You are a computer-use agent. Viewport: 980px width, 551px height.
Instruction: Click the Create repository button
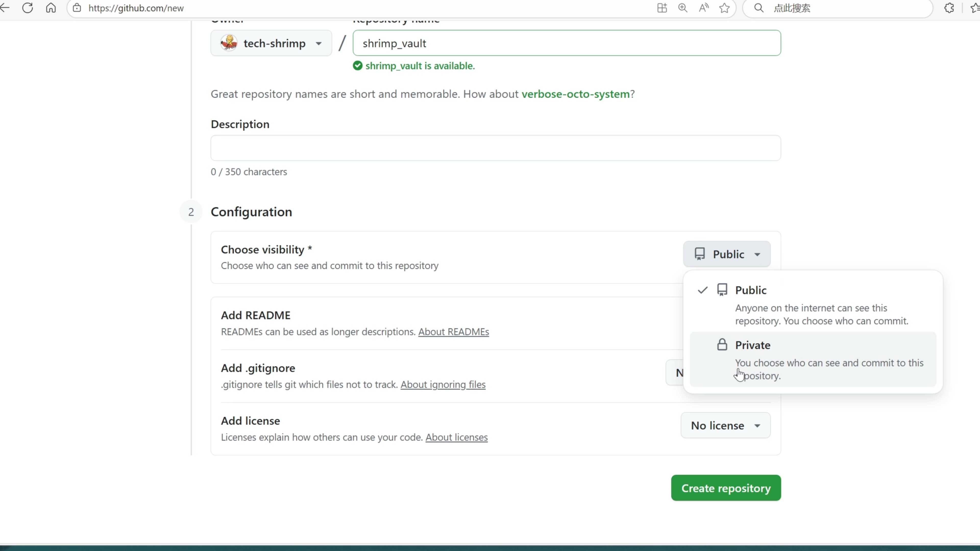coord(726,488)
